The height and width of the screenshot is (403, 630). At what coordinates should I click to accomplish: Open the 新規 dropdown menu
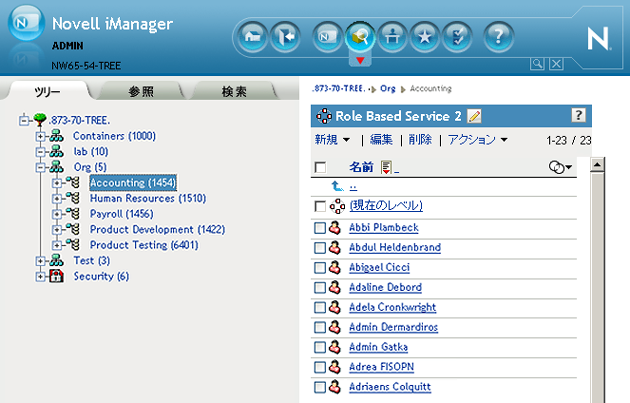coord(332,139)
